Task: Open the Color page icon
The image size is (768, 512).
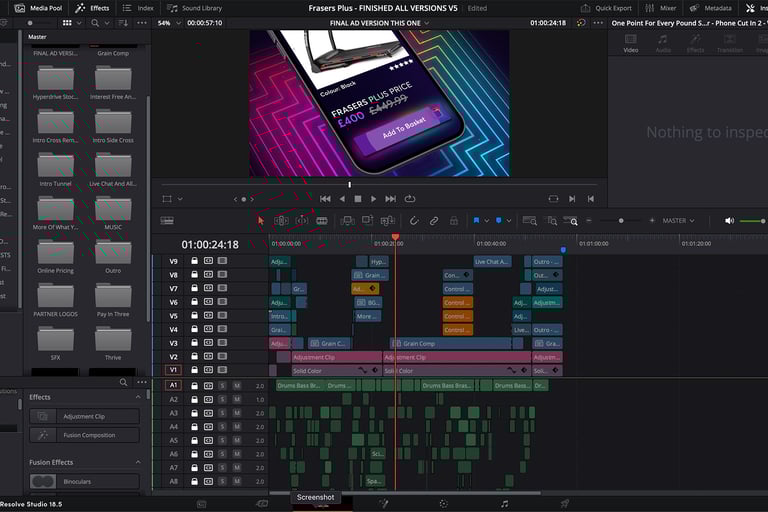Action: 444,503
